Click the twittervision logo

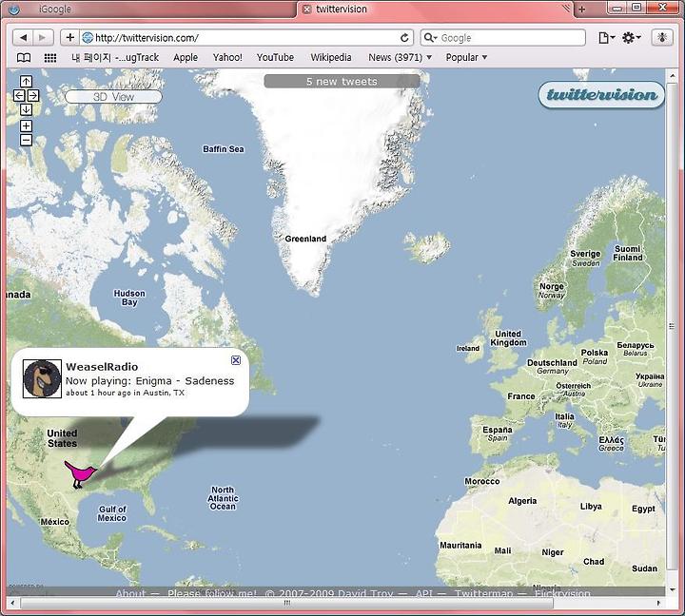tap(601, 95)
